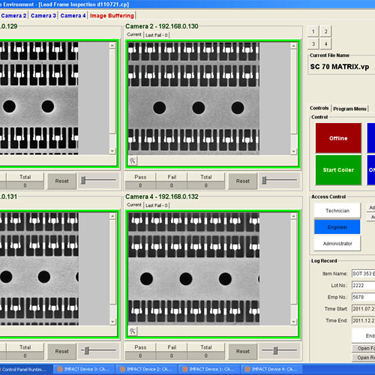Select layout button 1
Viewport: 375px width, 375px height.
313,32
